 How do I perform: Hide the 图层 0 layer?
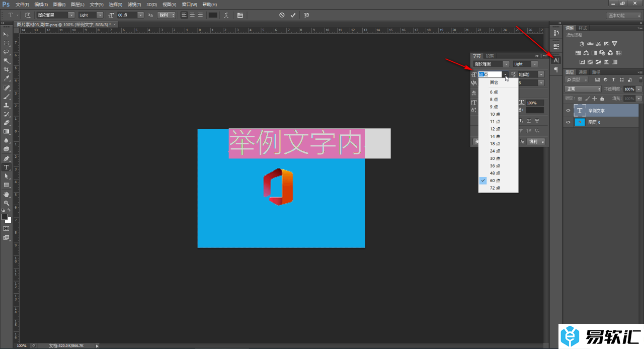coord(568,122)
